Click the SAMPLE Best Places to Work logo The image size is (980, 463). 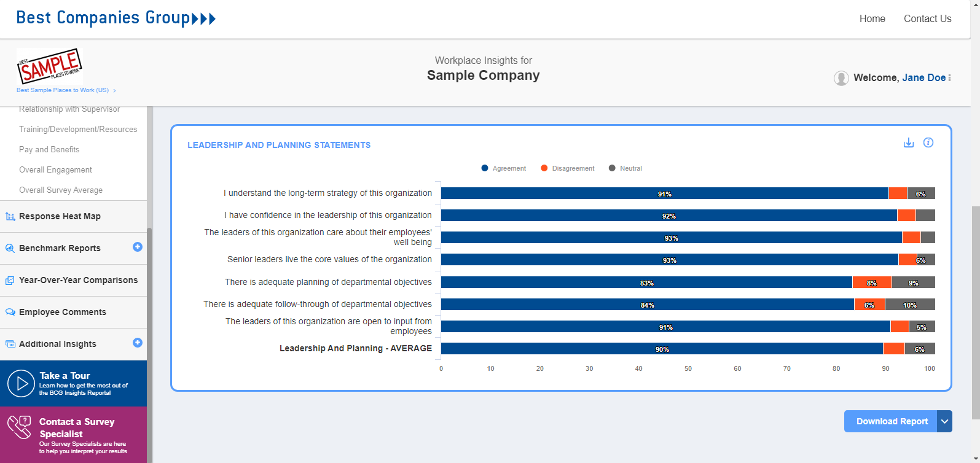click(50, 66)
